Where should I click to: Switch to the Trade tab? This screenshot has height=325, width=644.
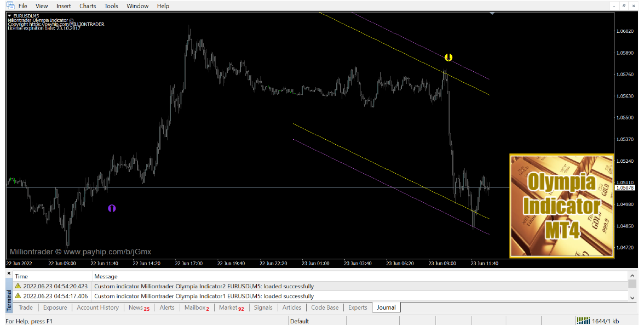tap(25, 307)
